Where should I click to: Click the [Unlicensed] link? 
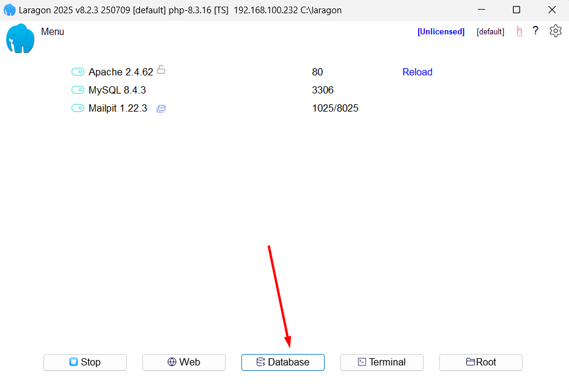pyautogui.click(x=441, y=31)
